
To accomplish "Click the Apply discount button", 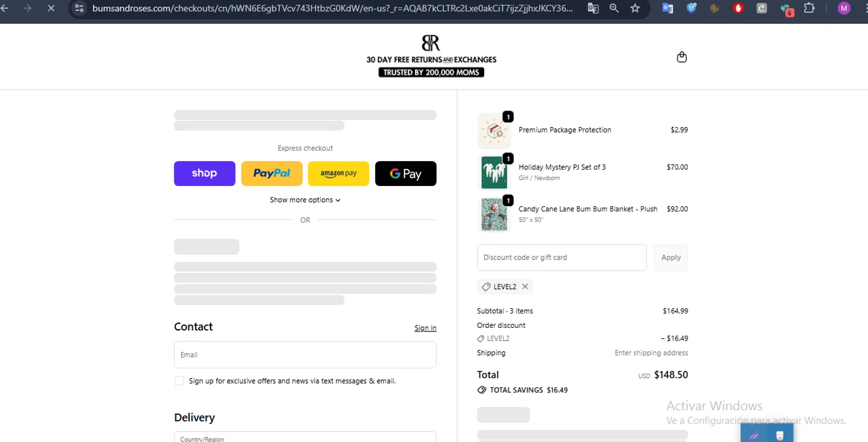I will point(671,257).
